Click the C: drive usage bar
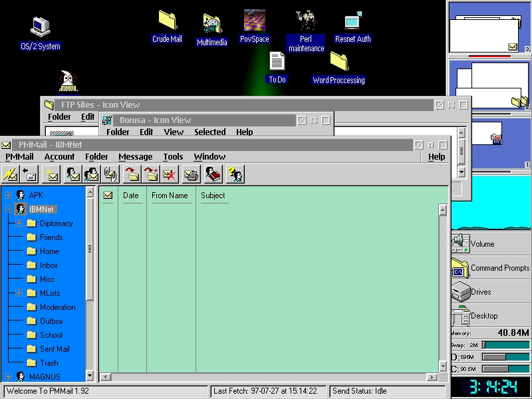 pyautogui.click(x=505, y=369)
